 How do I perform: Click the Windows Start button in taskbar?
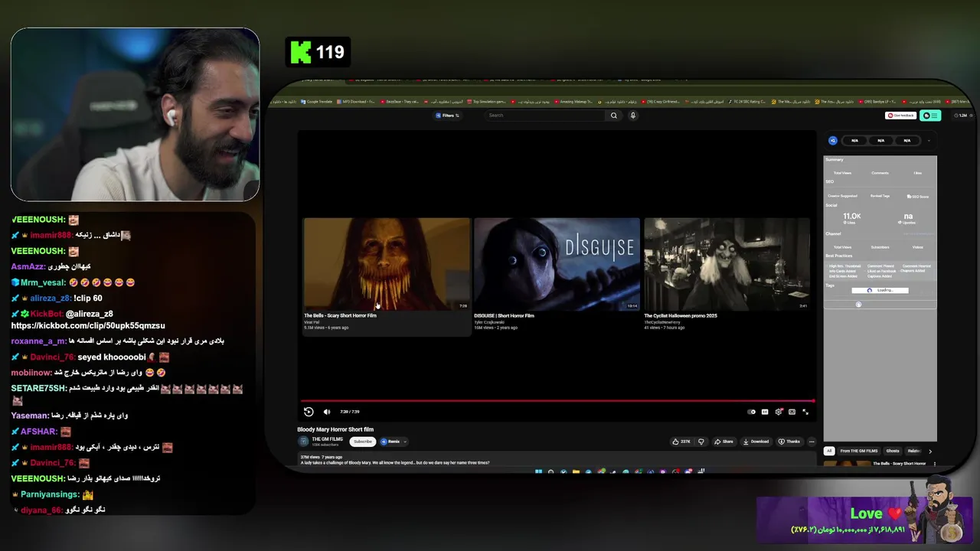coord(538,471)
